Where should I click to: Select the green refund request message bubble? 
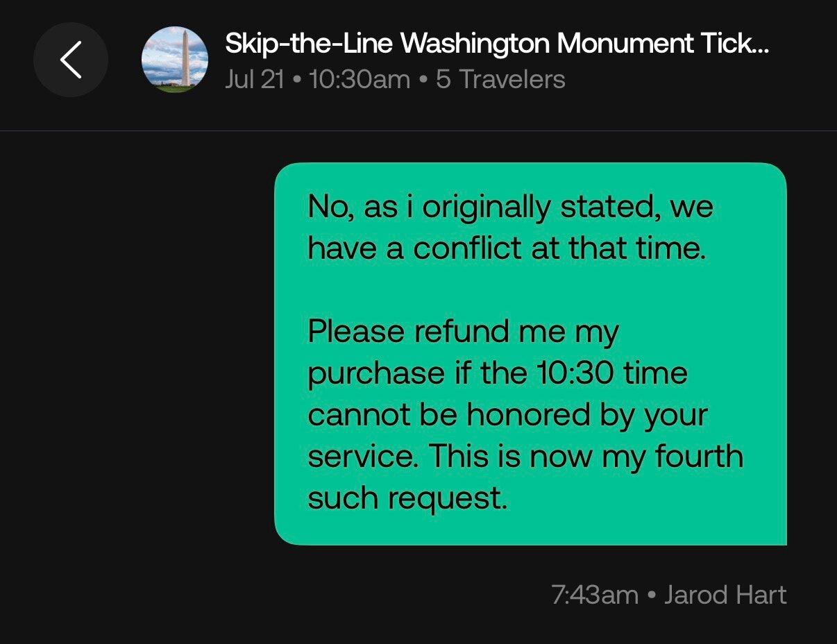[531, 354]
